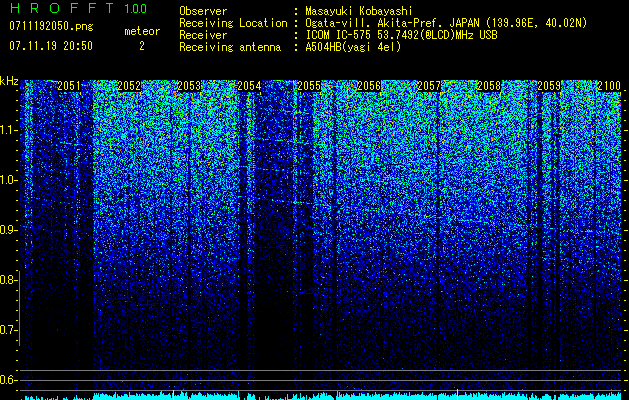Click the A504HB(yagi 4el) antenna text
This screenshot has height=400, width=629.
coord(353,47)
